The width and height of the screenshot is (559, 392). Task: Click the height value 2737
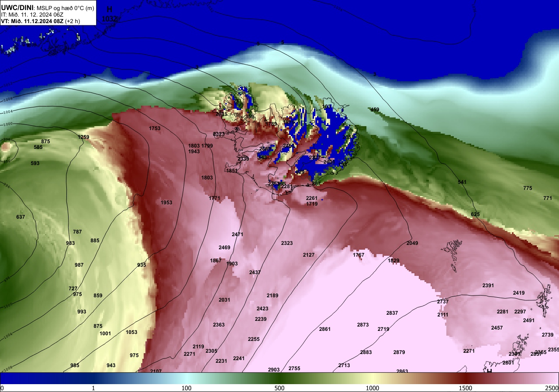(443, 302)
